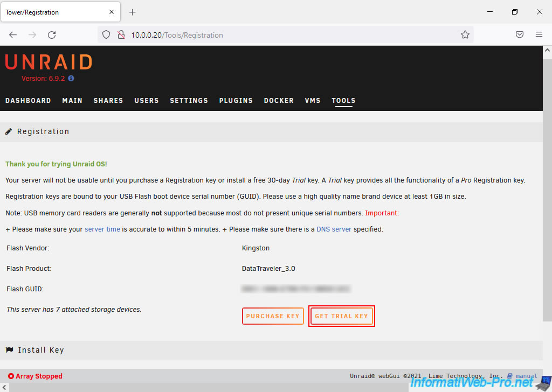The width and height of the screenshot is (552, 392).
Task: Switch to the Docker menu
Action: [279, 101]
